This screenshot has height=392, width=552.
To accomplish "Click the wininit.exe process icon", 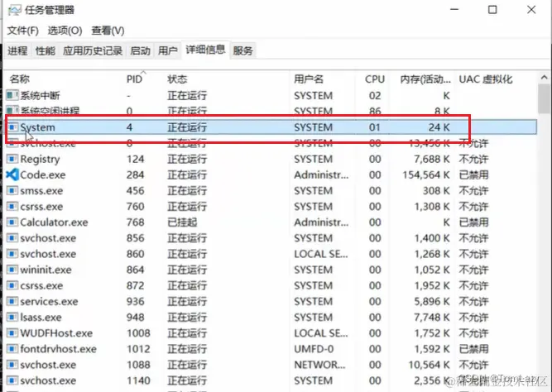I will pyautogui.click(x=12, y=270).
